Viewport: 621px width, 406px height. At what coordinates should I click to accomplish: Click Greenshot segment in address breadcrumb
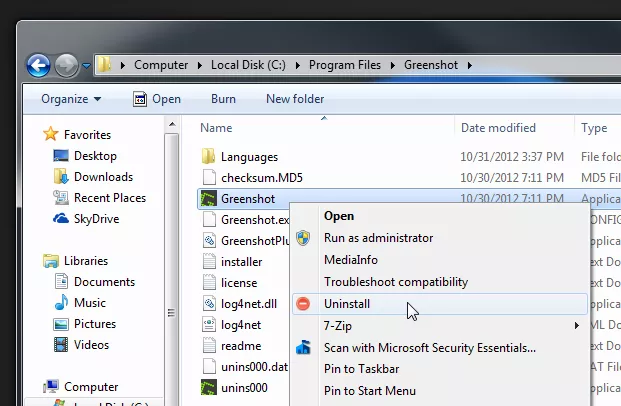(431, 65)
